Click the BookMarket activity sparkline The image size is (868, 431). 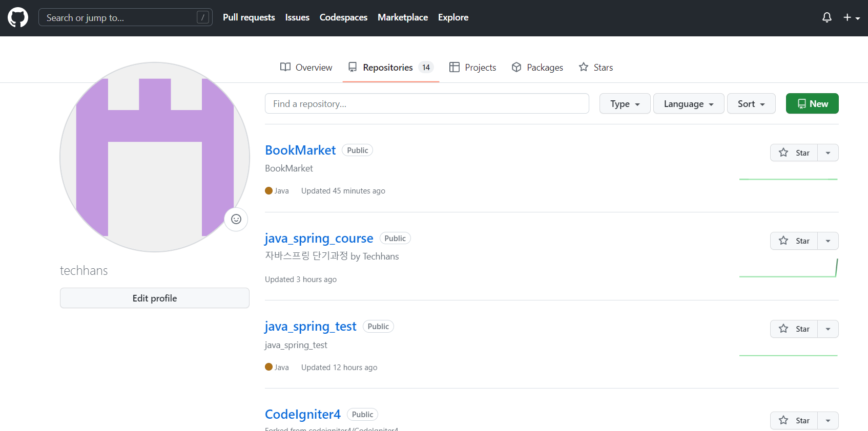click(x=789, y=179)
